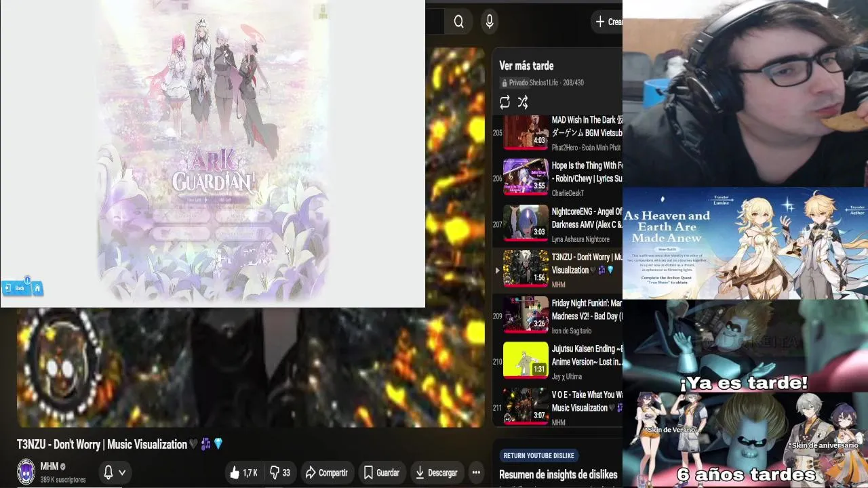Click the 'Ver más tarde' playlist title
868x488 pixels.
(526, 66)
